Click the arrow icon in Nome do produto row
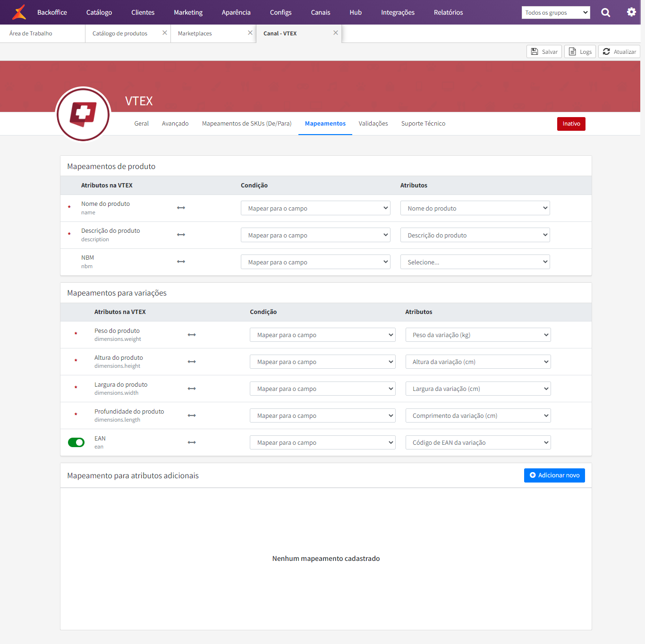The width and height of the screenshot is (645, 644). 181,208
